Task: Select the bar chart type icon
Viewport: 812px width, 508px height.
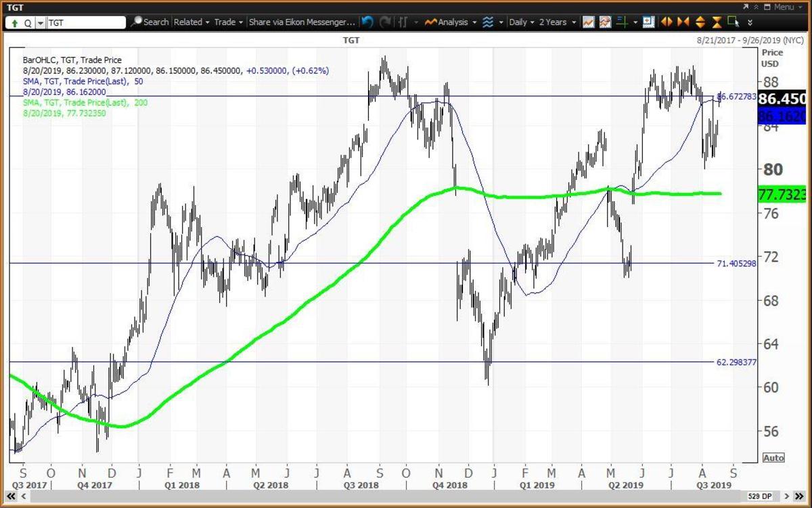Action: coord(403,22)
